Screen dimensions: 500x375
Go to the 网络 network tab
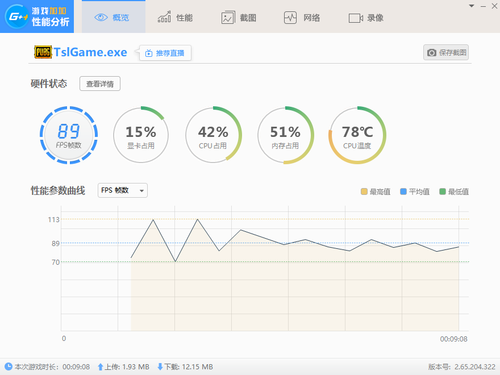click(x=302, y=17)
